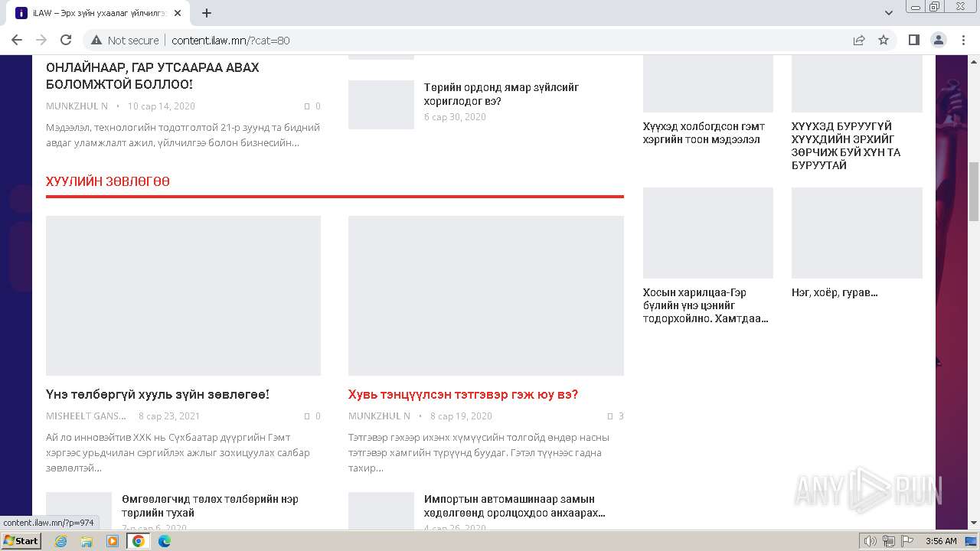Open the media player taskbar icon
Viewport: 980px width, 551px height.
coord(113,541)
